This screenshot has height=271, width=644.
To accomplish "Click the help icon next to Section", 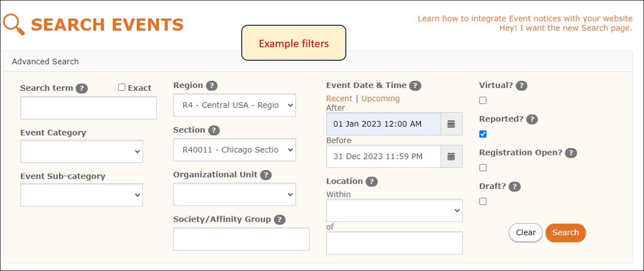I will pos(214,130).
